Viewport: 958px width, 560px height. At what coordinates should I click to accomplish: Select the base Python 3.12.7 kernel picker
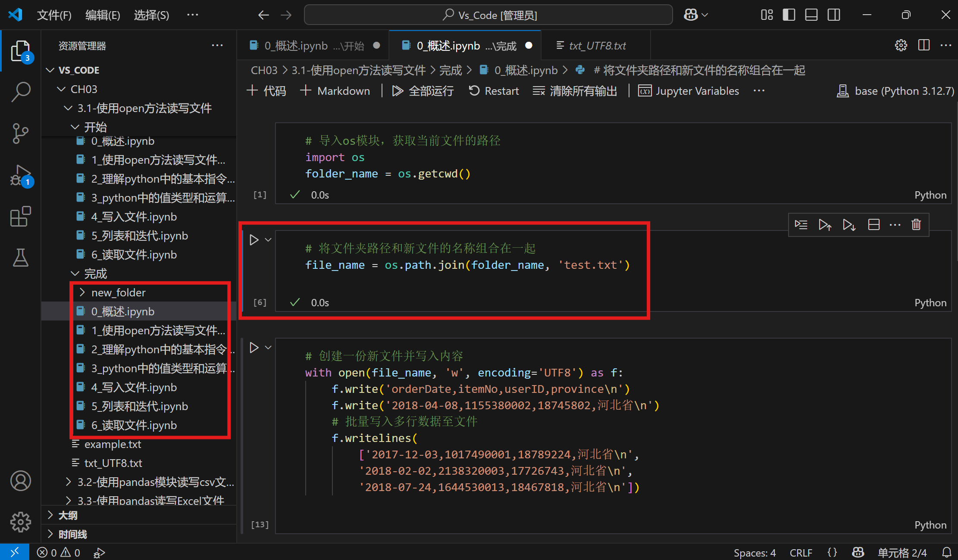(x=895, y=91)
